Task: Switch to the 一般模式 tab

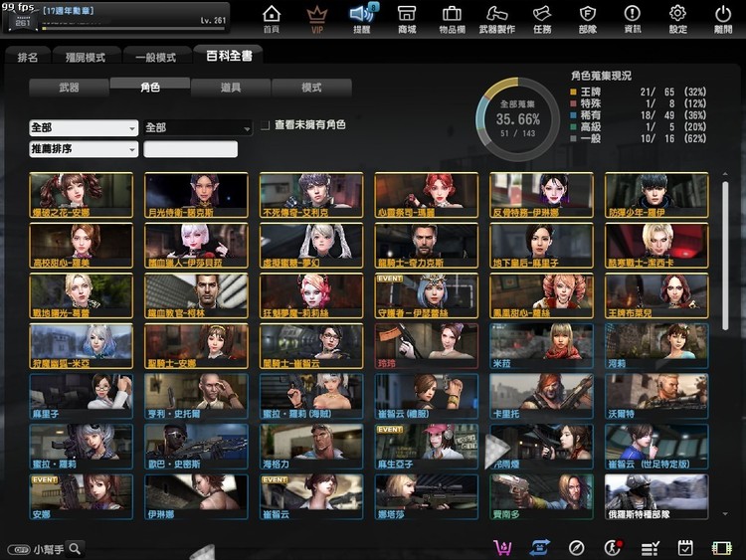Action: (x=156, y=57)
